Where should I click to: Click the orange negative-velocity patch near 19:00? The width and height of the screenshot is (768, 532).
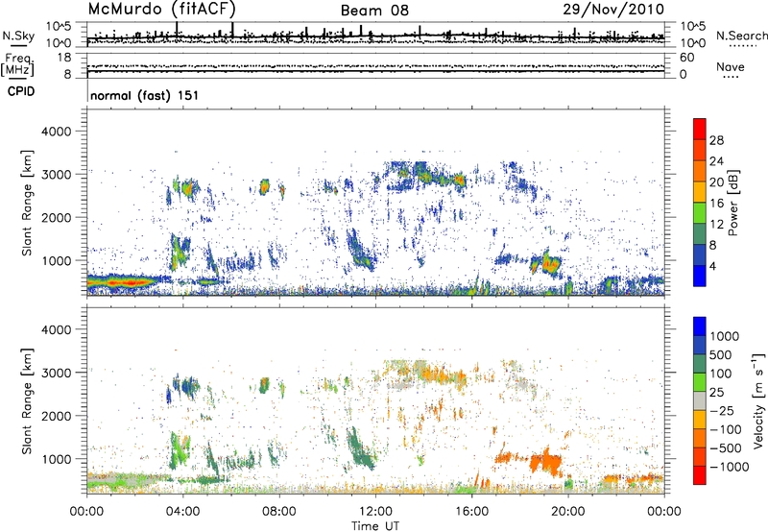[x=544, y=462]
